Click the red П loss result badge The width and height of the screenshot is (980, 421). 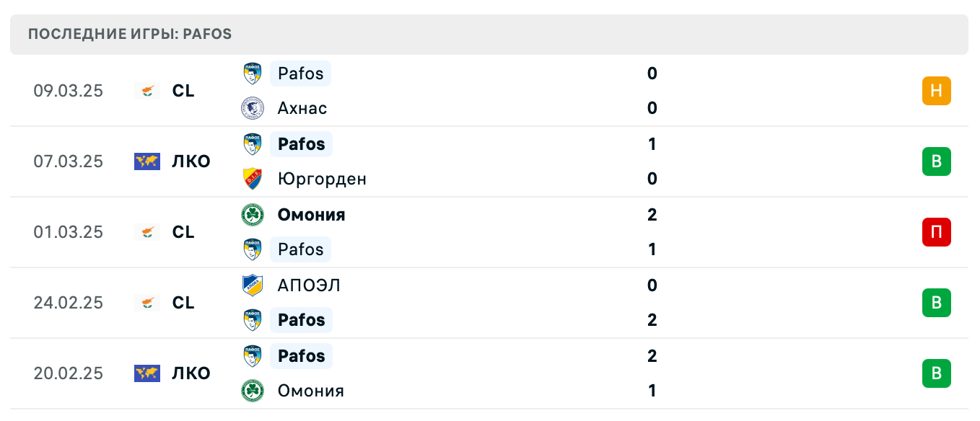pyautogui.click(x=937, y=232)
